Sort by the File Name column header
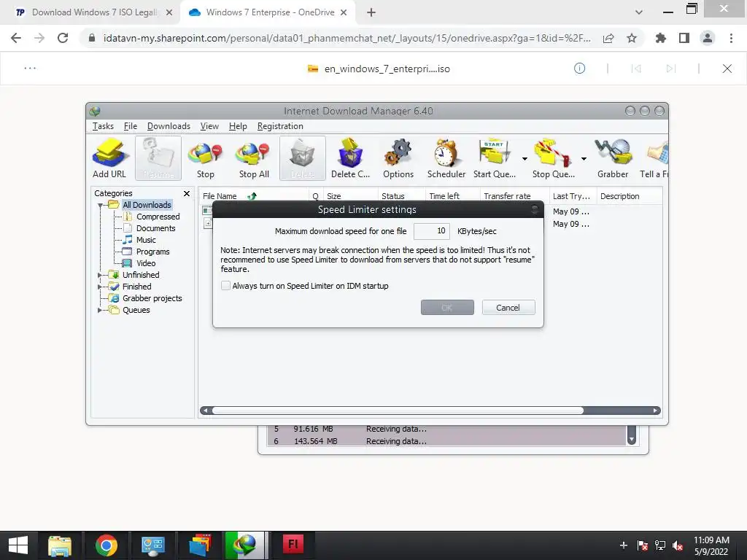 coord(252,196)
